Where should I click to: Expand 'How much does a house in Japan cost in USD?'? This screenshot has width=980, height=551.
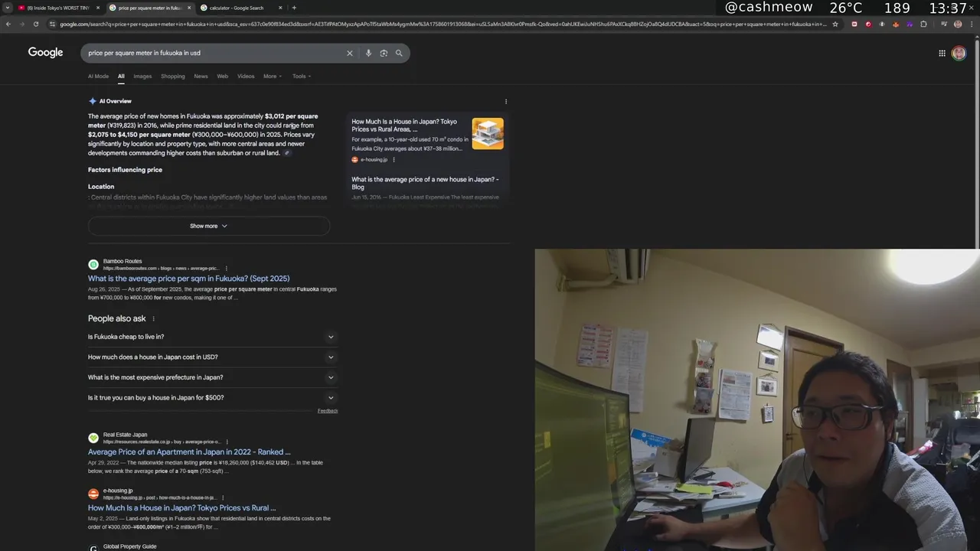[x=213, y=357]
